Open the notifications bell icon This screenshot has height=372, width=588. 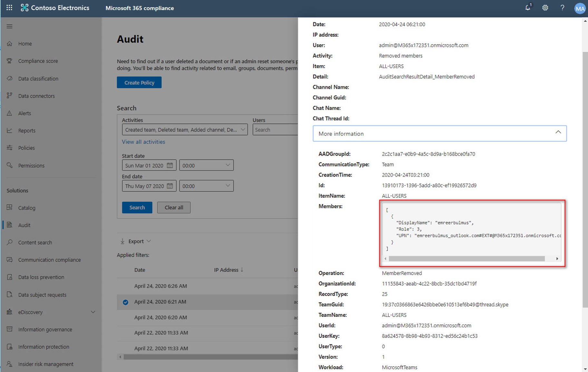(528, 7)
